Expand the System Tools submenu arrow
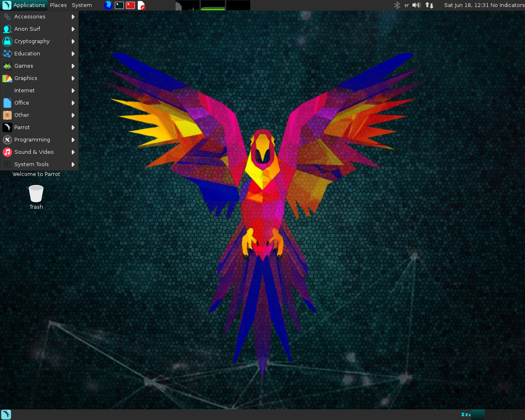 point(73,164)
